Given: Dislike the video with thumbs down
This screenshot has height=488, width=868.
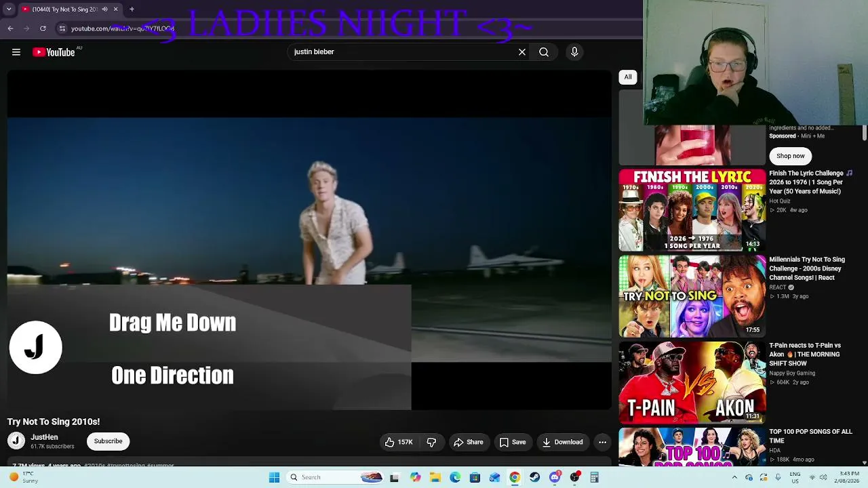Looking at the screenshot, I should [x=431, y=442].
